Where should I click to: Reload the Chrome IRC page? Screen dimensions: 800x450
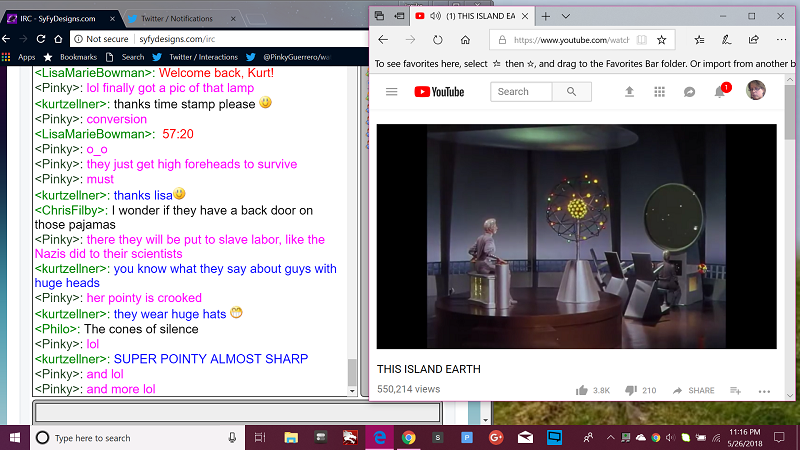pyautogui.click(x=41, y=39)
